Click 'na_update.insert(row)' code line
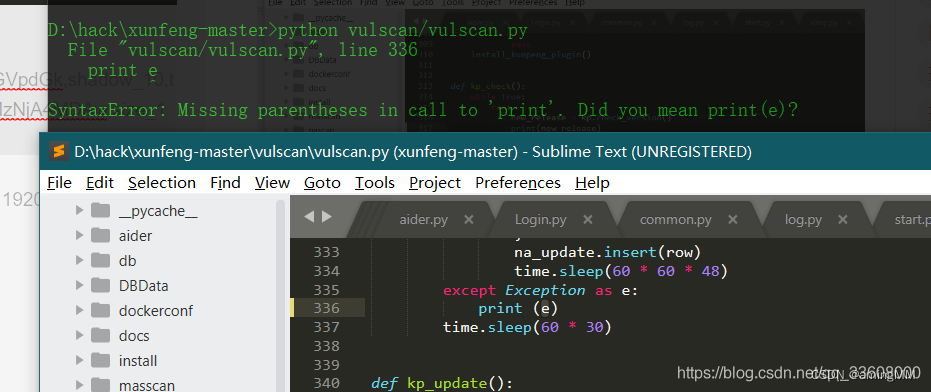The image size is (931, 392). point(607,252)
